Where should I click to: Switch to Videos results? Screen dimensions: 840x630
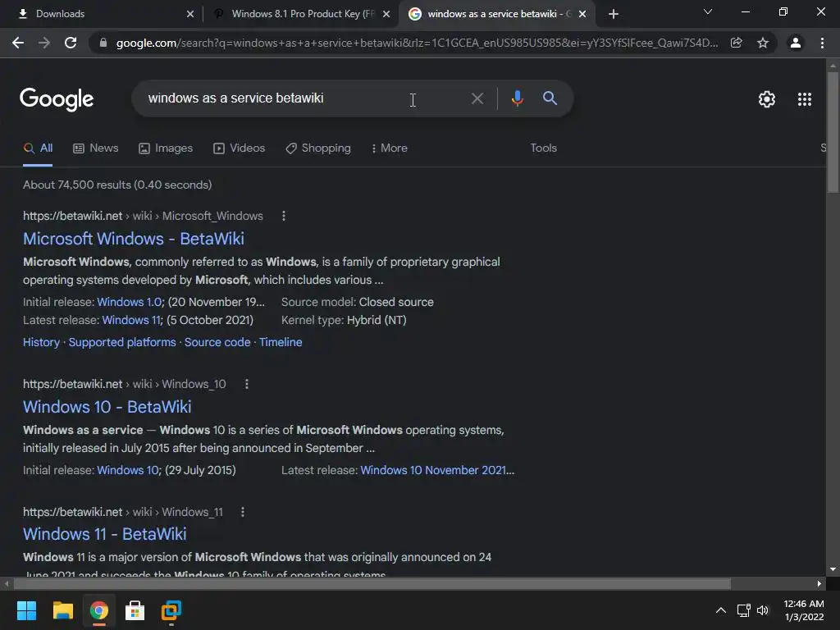[x=239, y=148]
